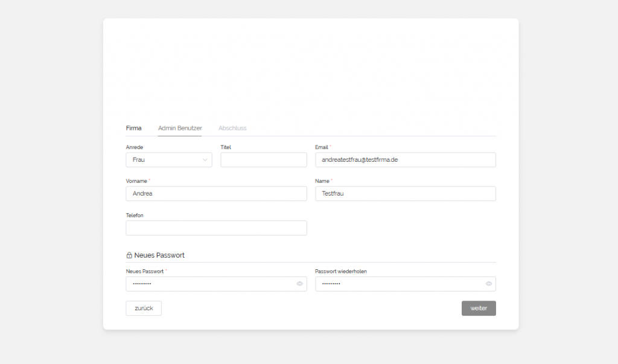The width and height of the screenshot is (618, 364).
Task: Click inside the Passwort wiederholen input
Action: pyautogui.click(x=398, y=284)
